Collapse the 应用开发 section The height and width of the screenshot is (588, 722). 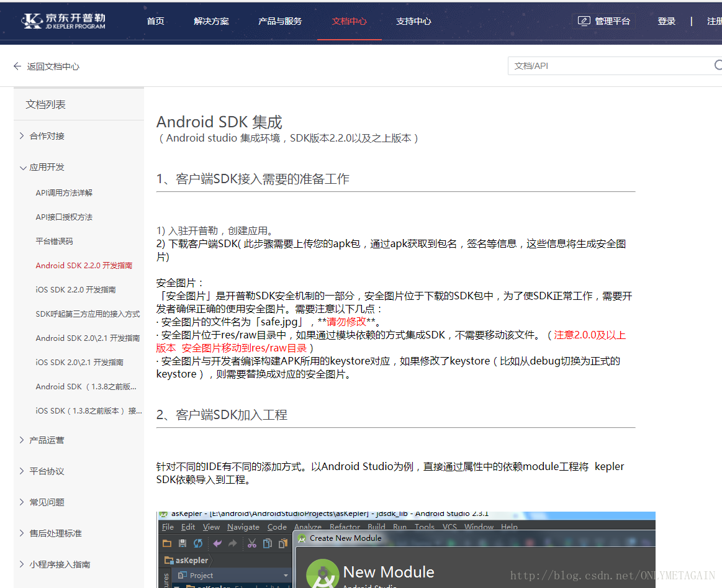point(22,168)
